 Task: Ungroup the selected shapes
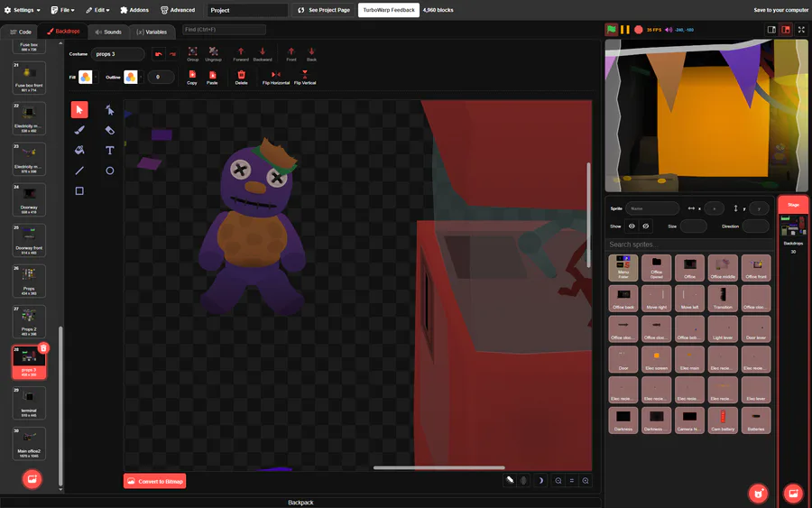(x=213, y=54)
